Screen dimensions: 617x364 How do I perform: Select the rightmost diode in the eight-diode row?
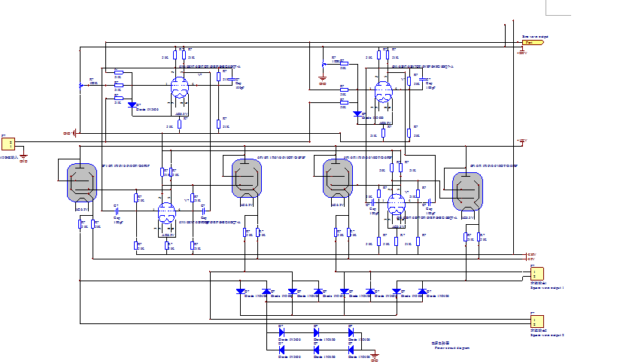(422, 291)
